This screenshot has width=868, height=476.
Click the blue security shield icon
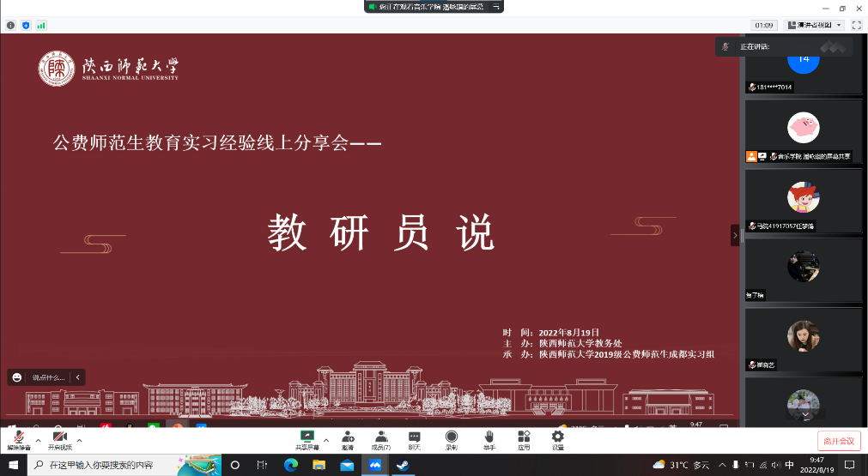click(x=26, y=25)
